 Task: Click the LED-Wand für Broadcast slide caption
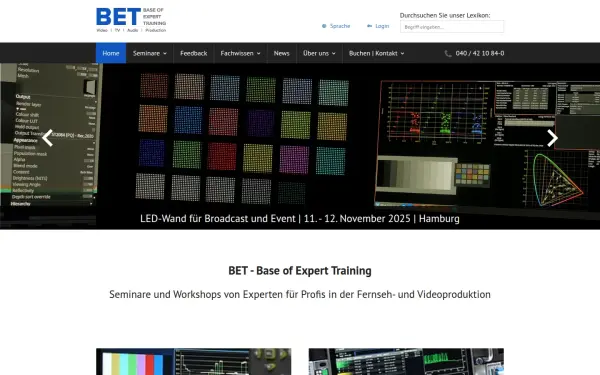click(x=300, y=218)
